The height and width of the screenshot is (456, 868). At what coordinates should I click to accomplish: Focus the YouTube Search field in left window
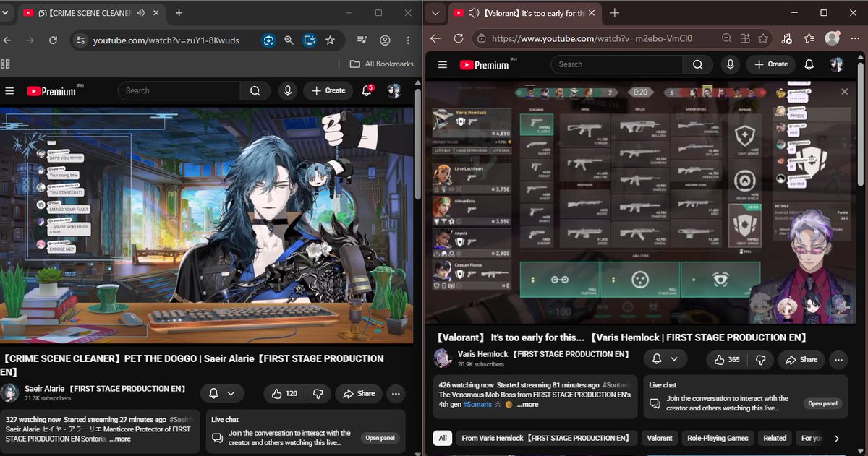(x=180, y=91)
